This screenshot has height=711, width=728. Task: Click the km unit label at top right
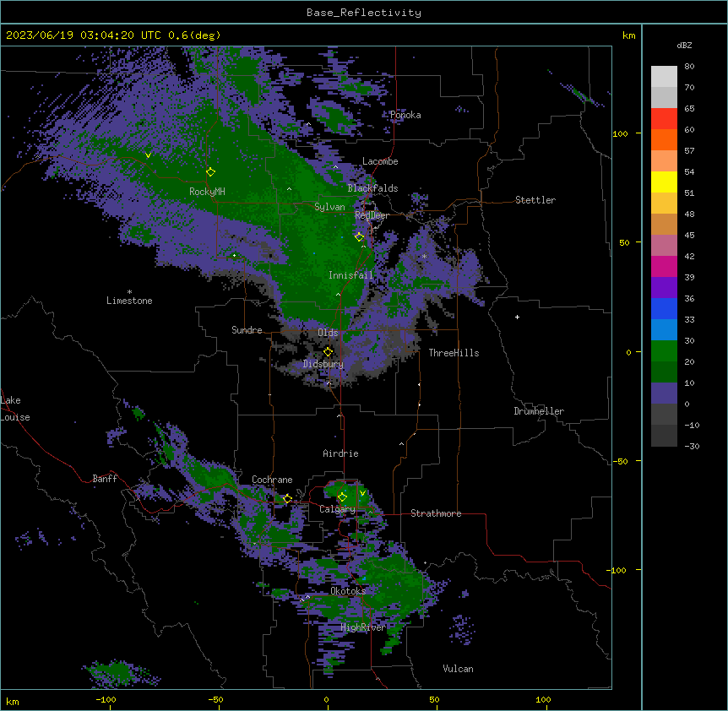(628, 35)
